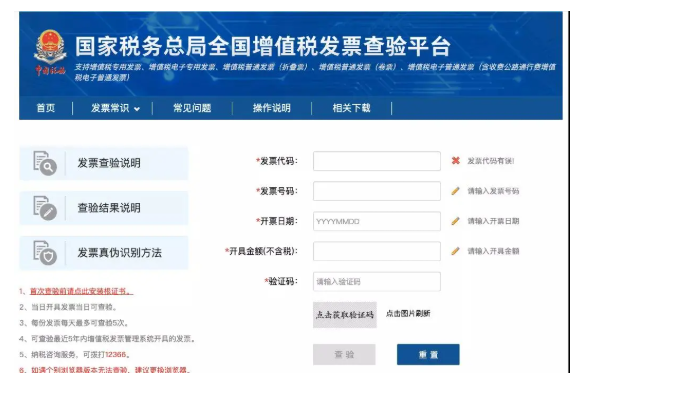692x401 pixels.
Task: Open the 相关下载 menu item
Action: click(351, 108)
